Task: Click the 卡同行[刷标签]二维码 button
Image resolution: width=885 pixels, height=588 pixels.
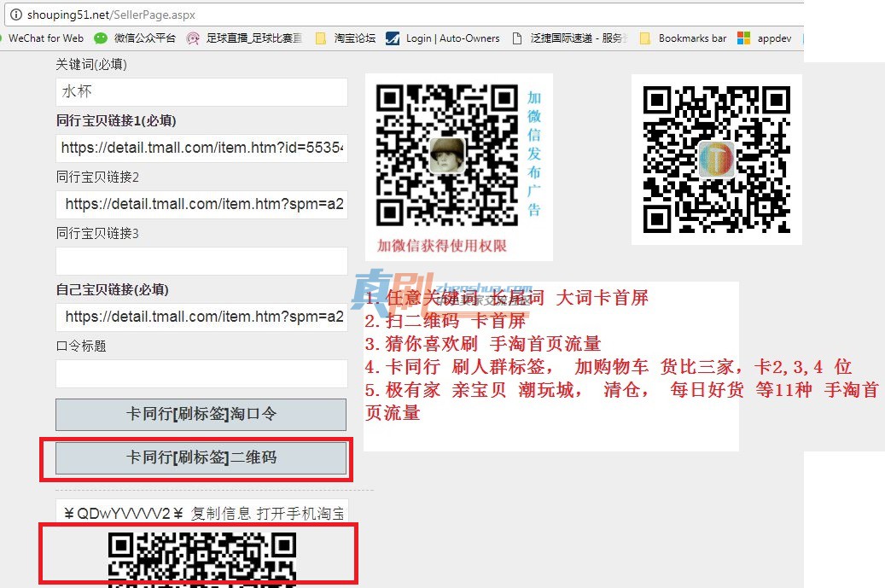Action: 201,457
